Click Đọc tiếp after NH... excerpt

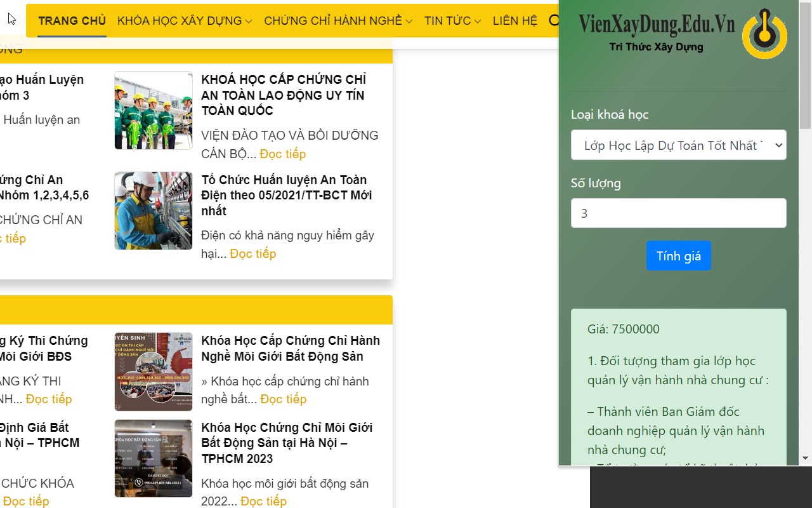pos(49,399)
